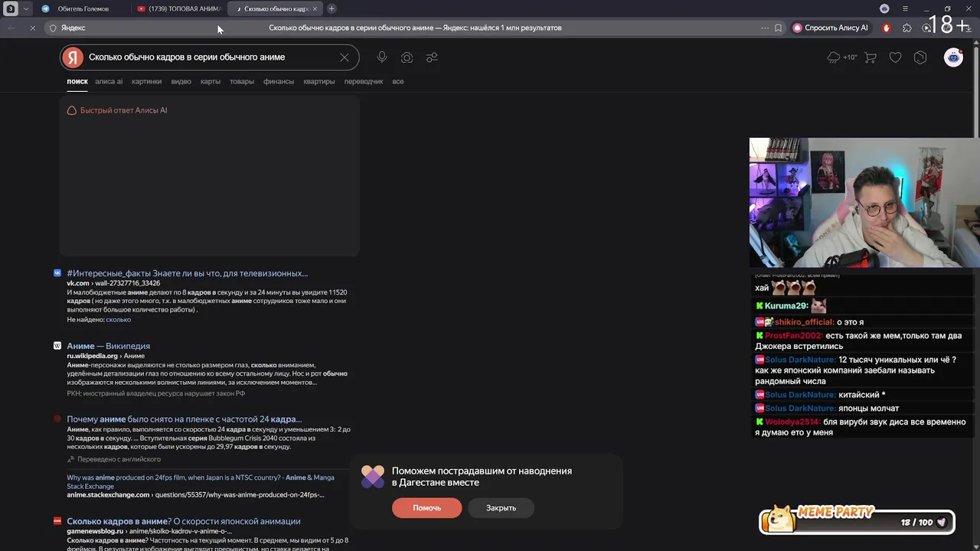Open browser profile avatar in title bar
Screen dimensions: 980x551
884,8
